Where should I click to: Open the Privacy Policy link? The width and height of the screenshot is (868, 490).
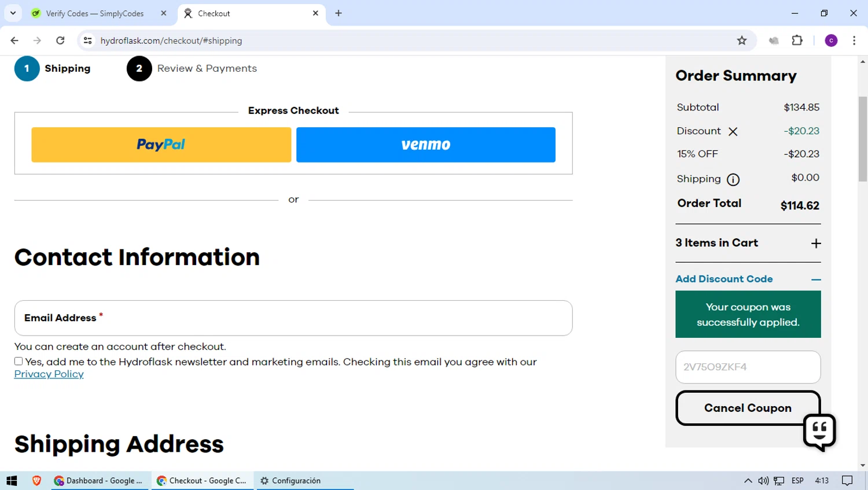click(49, 374)
